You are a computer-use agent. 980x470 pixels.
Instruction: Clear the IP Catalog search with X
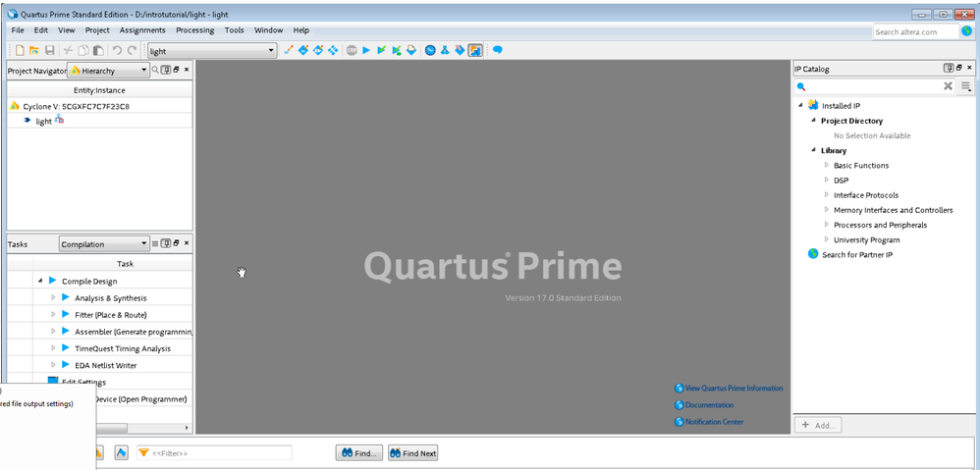(x=949, y=86)
